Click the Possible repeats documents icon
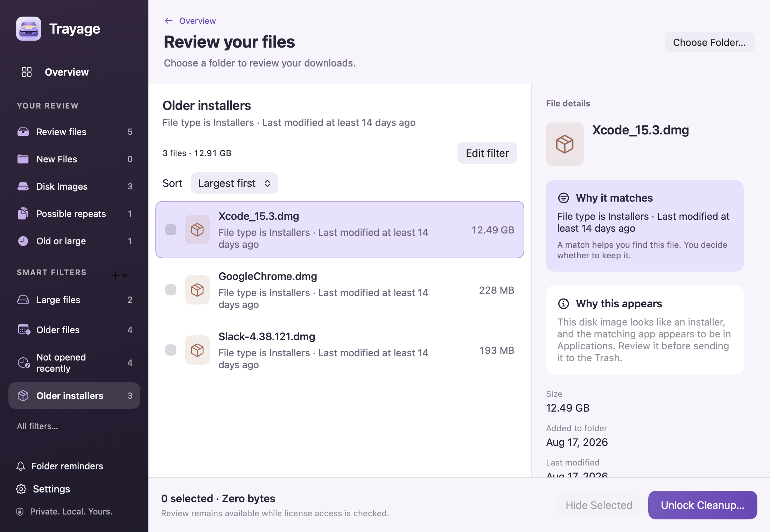 click(x=23, y=213)
